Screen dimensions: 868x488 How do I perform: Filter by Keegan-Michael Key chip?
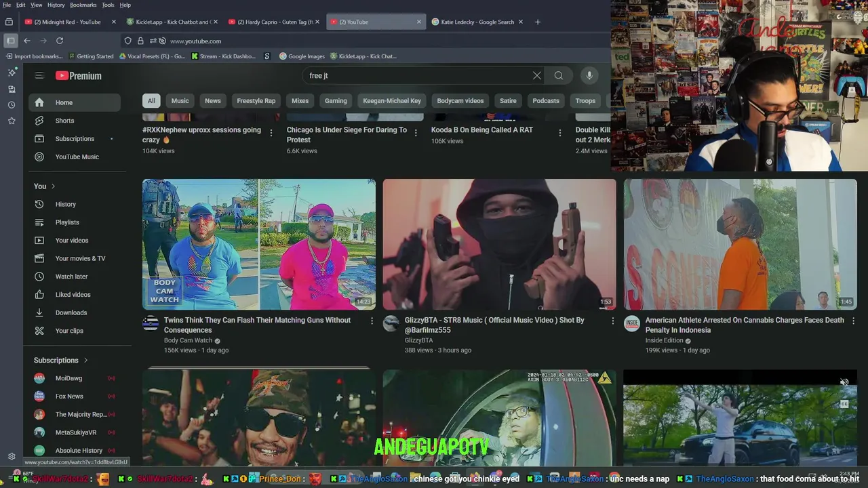tap(392, 101)
